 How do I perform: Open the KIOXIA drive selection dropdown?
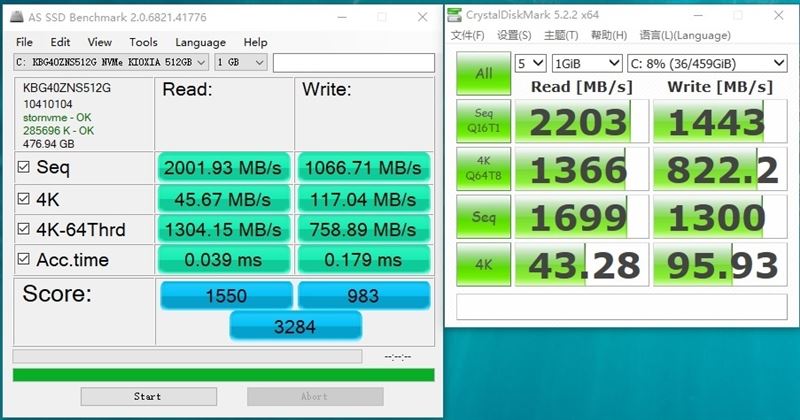(111, 62)
